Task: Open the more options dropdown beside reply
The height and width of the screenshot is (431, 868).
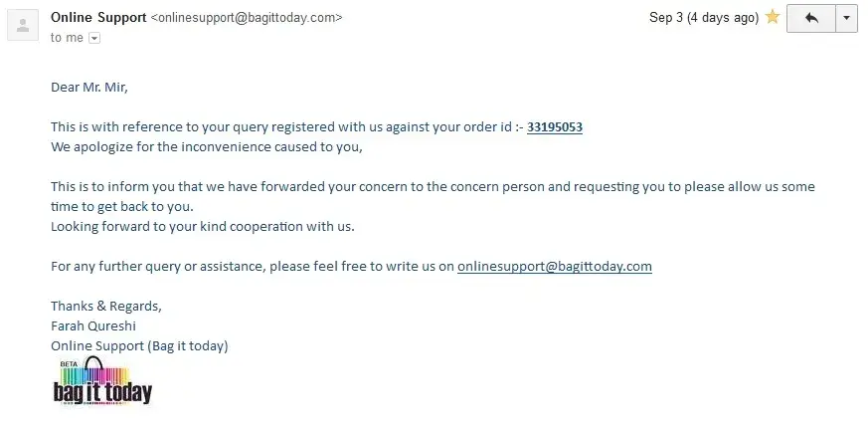Action: pos(846,18)
